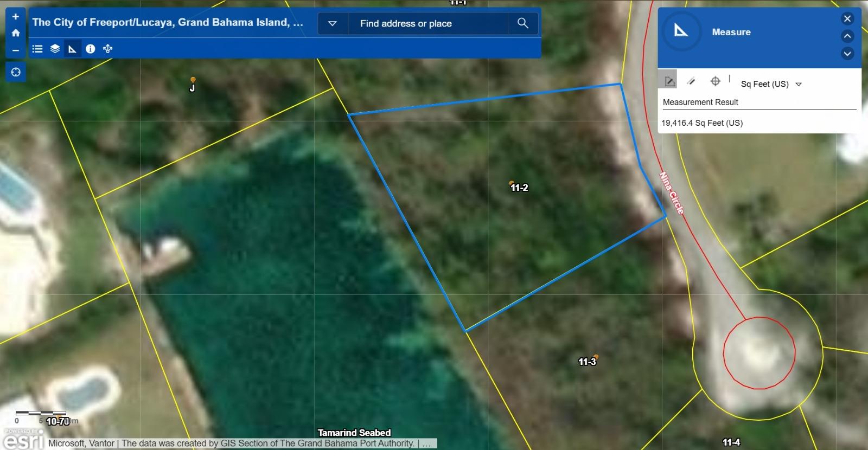Click the search magnifier button
Image resolution: width=868 pixels, height=450 pixels.
coord(522,23)
